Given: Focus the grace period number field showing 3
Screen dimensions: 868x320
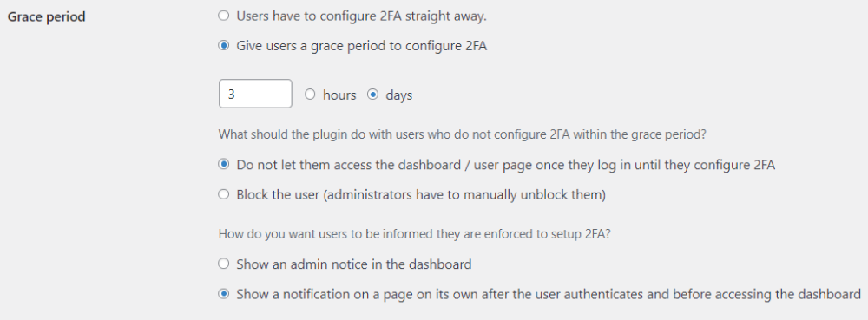Looking at the screenshot, I should pos(255,94).
